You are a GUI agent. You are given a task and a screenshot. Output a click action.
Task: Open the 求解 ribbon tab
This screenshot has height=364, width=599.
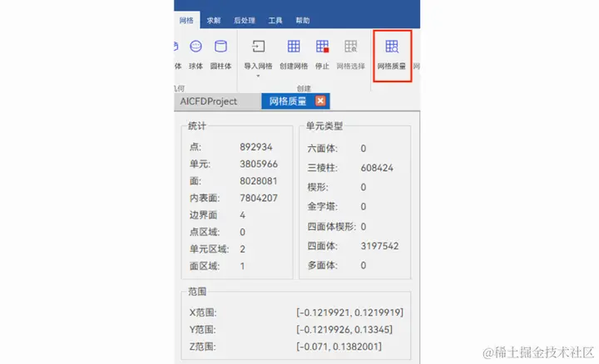(x=214, y=21)
